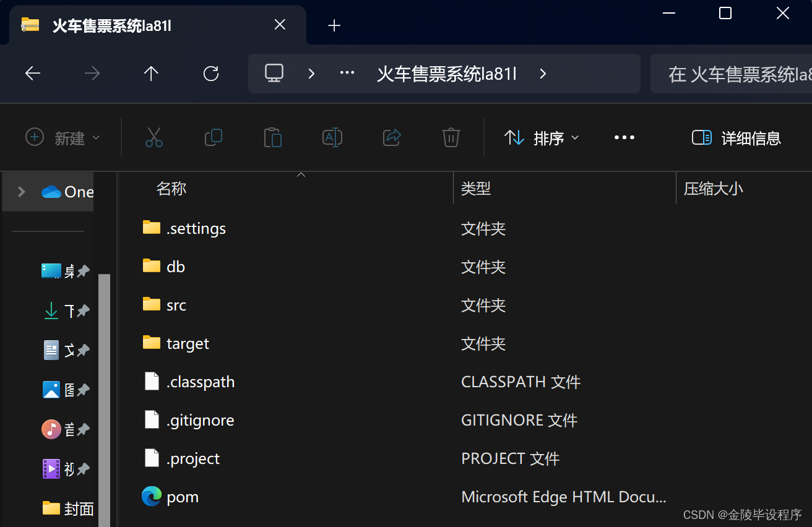Click the Copy icon in toolbar
The height and width of the screenshot is (527, 812).
(214, 137)
